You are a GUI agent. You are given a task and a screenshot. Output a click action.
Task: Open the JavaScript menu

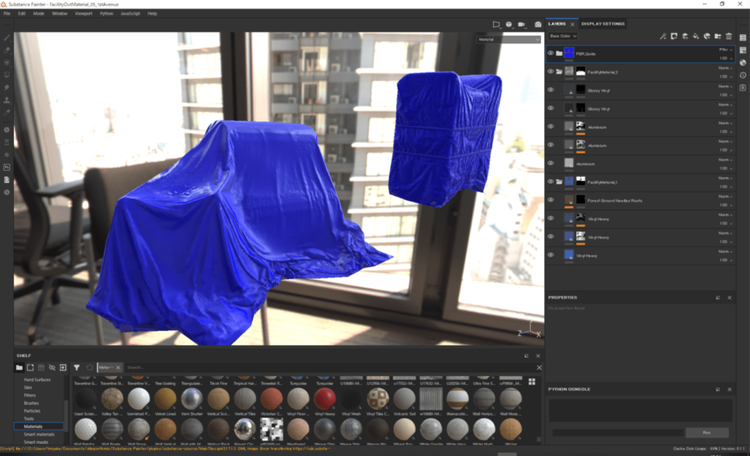click(130, 13)
